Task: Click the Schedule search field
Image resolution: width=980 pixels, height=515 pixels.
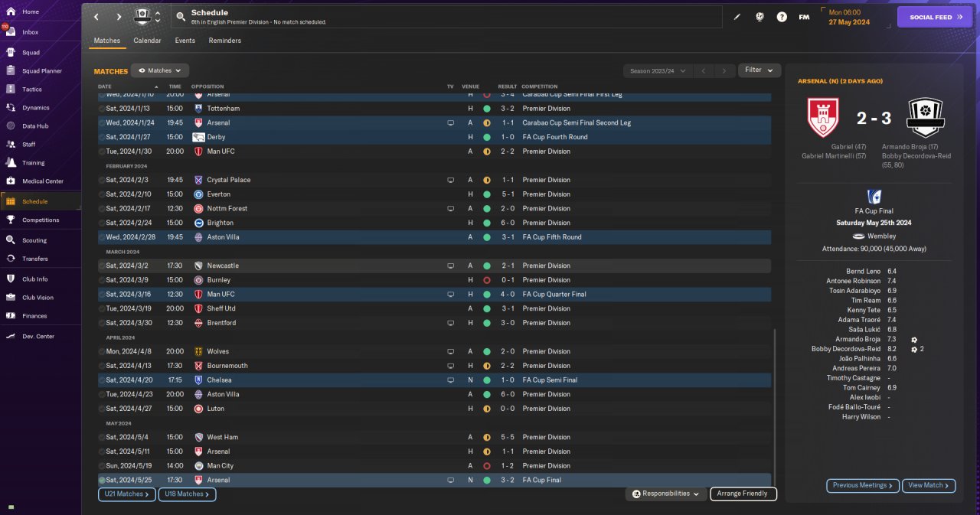Action: [x=446, y=17]
